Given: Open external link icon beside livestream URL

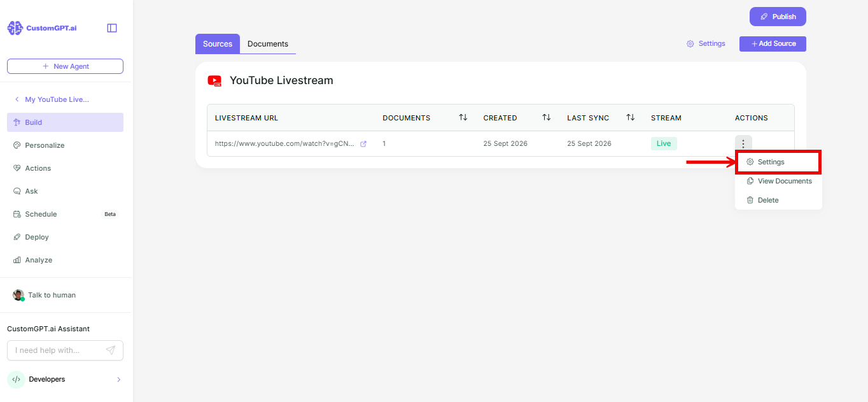Looking at the screenshot, I should pyautogui.click(x=363, y=144).
